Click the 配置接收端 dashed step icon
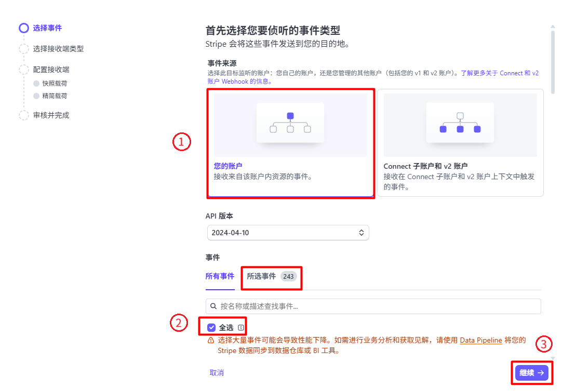563x392 pixels. coord(24,70)
